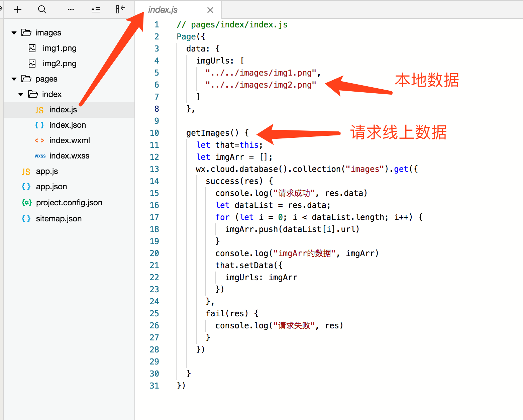This screenshot has height=420, width=523.
Task: Select the index folder label
Action: (x=52, y=94)
